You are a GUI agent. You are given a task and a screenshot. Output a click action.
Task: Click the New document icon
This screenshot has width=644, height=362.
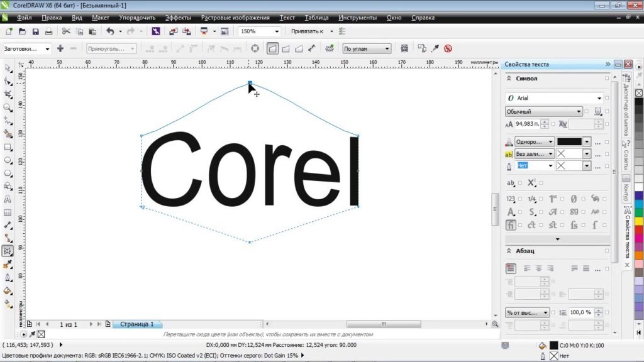(x=9, y=31)
